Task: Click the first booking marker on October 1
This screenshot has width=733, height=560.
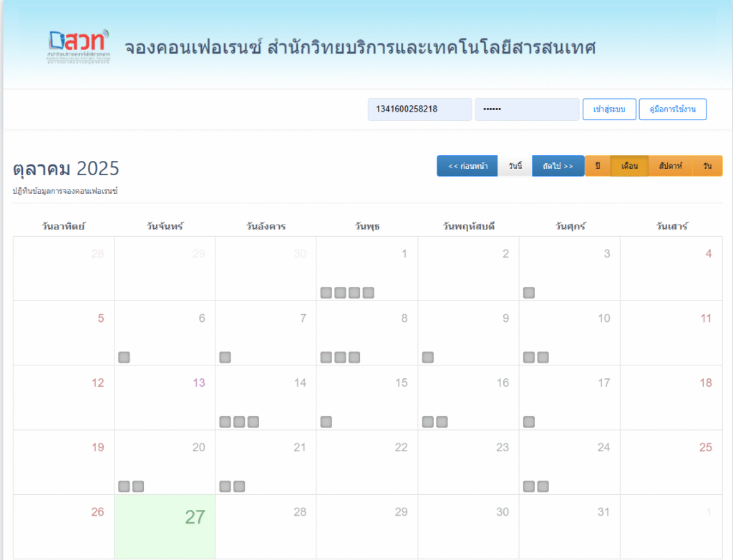Action: tap(326, 292)
